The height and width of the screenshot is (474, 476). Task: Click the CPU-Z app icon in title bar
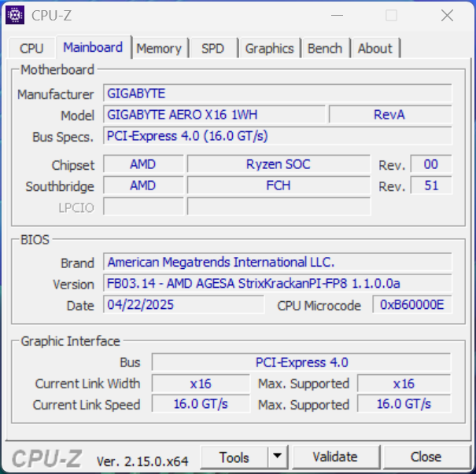[x=15, y=15]
